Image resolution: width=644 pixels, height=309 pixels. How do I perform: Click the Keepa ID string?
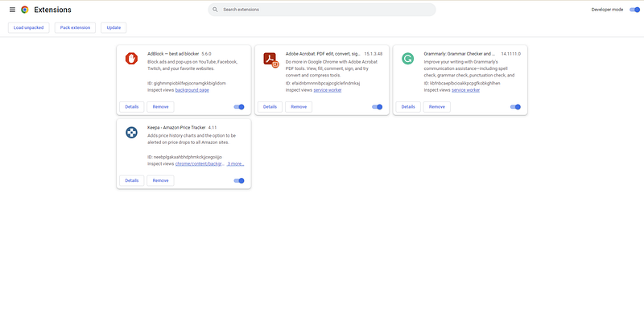point(185,157)
